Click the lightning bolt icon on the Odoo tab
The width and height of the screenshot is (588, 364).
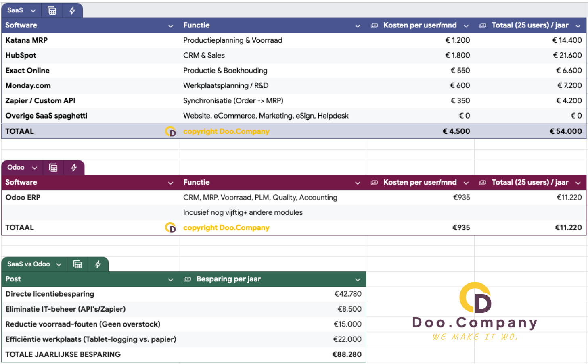click(74, 167)
